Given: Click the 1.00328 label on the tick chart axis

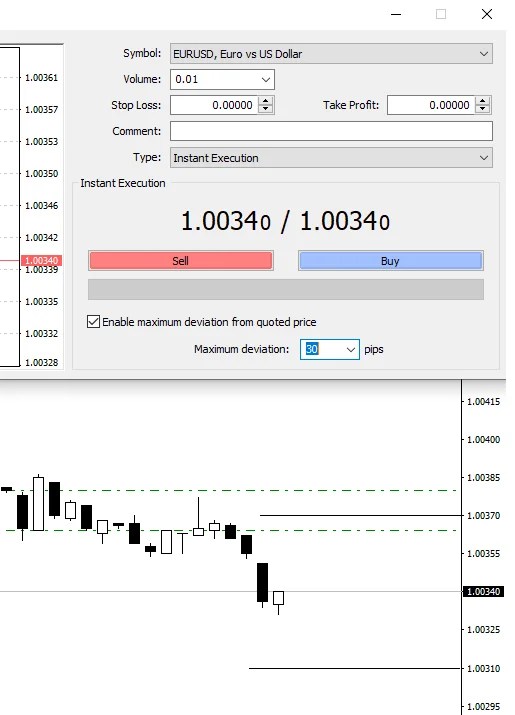Looking at the screenshot, I should (42, 363).
